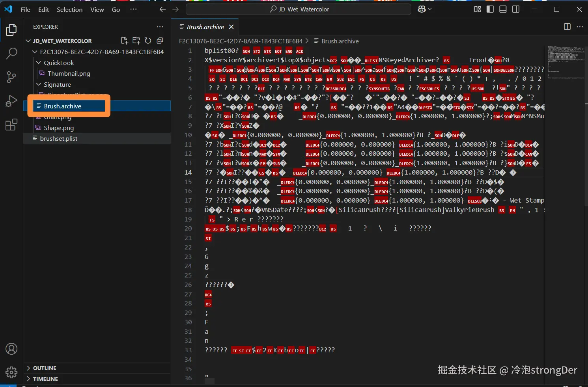Click the navigate back arrow
Screen dimensions: 588x387
coord(162,9)
